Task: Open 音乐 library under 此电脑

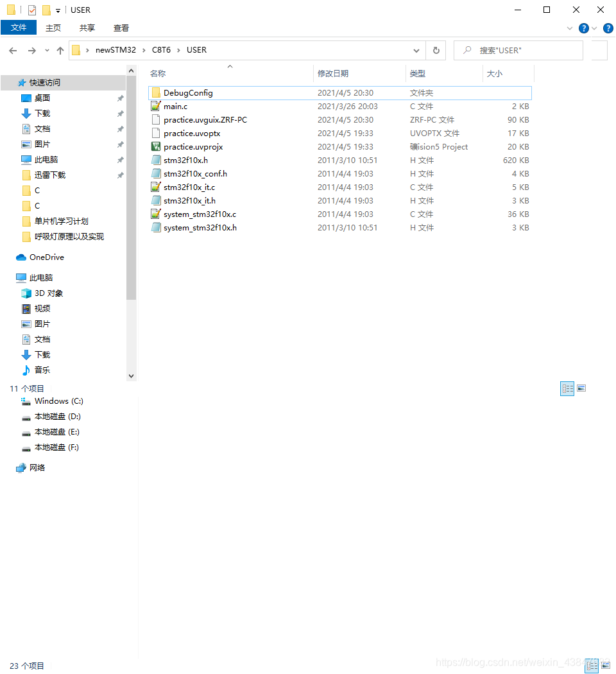Action: click(42, 370)
